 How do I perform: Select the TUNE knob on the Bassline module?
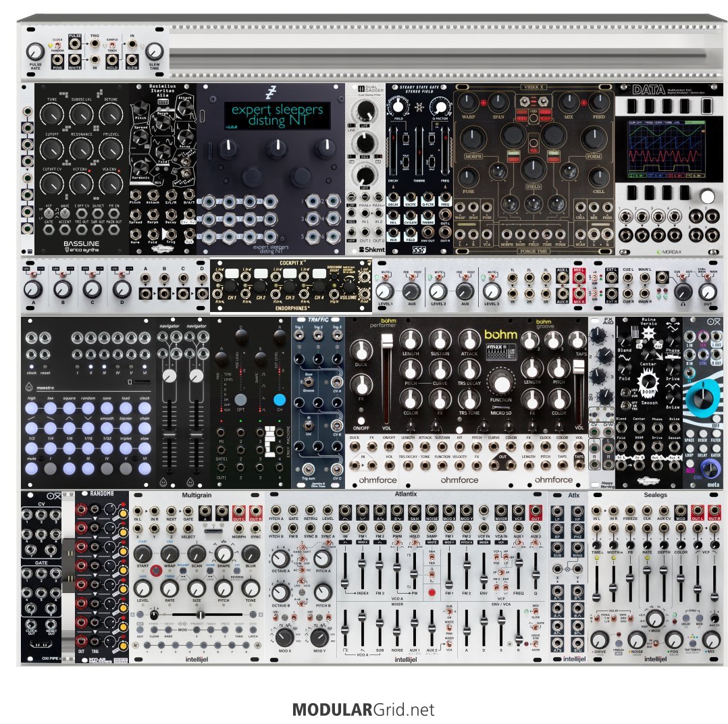click(x=52, y=115)
